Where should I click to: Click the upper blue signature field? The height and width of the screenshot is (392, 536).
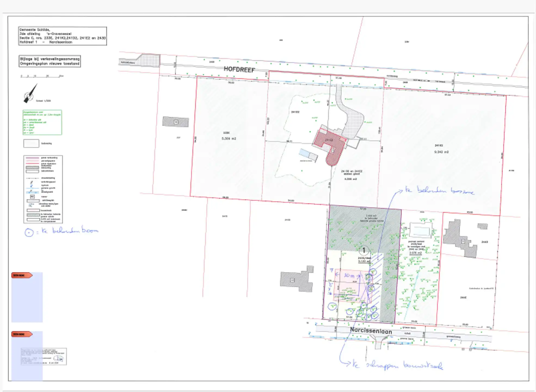click(27, 299)
